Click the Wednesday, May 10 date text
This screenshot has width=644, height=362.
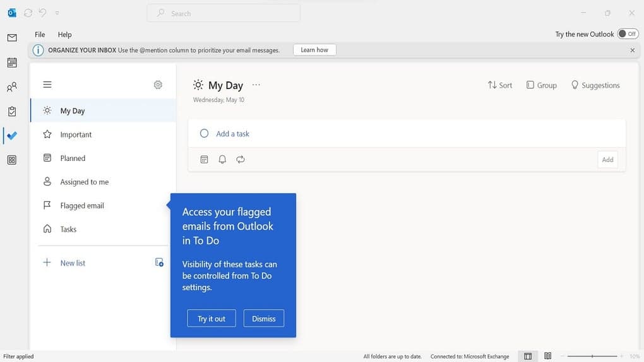coord(218,100)
